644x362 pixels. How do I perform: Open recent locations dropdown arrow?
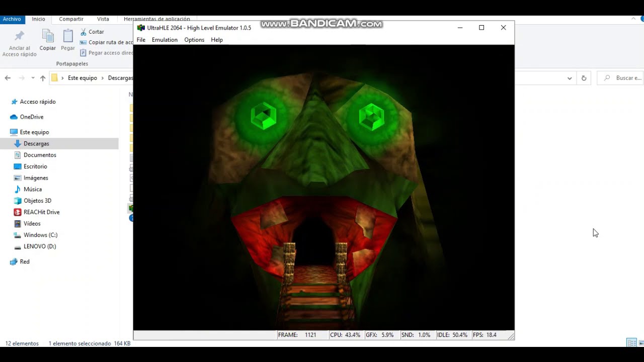click(33, 78)
